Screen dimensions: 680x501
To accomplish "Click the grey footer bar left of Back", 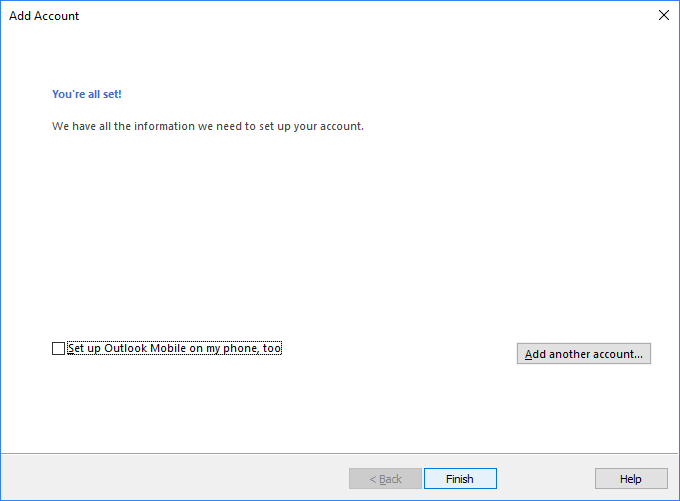I will coord(170,478).
